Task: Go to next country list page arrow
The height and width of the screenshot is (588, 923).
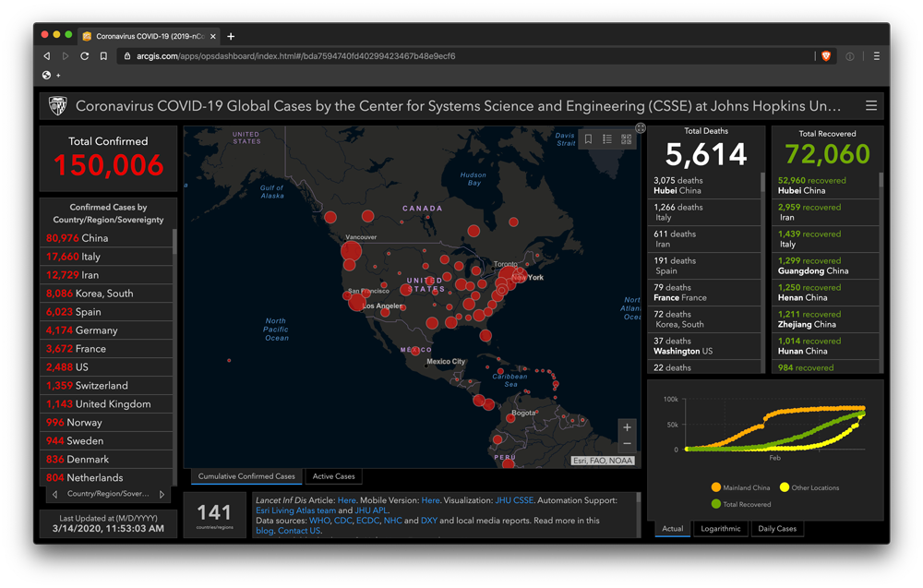Action: pyautogui.click(x=162, y=495)
